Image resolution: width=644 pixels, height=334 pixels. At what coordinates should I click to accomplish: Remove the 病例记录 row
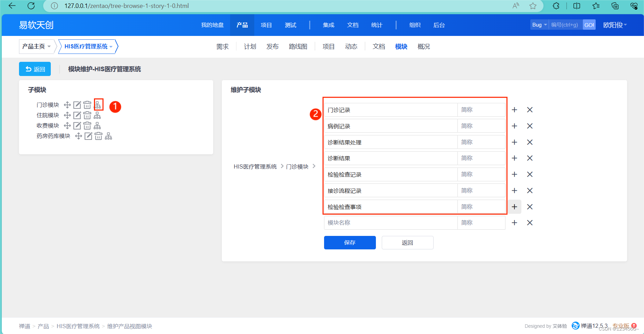tap(530, 126)
